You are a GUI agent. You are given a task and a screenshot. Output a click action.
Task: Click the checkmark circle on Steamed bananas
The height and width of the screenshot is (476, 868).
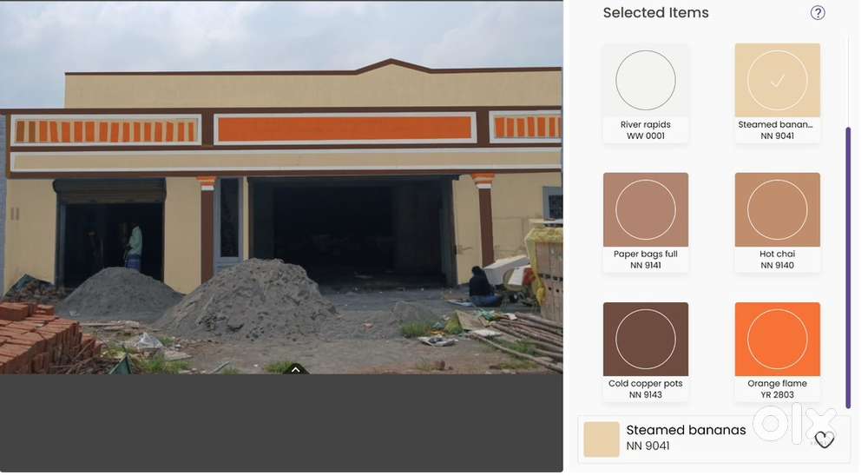pos(777,81)
